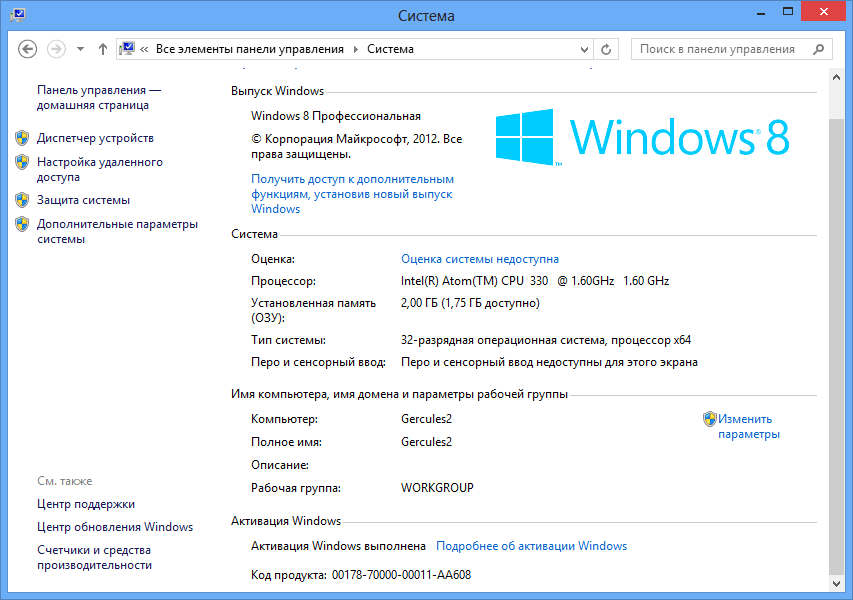Maximize the Система window
The width and height of the screenshot is (853, 600).
788,12
